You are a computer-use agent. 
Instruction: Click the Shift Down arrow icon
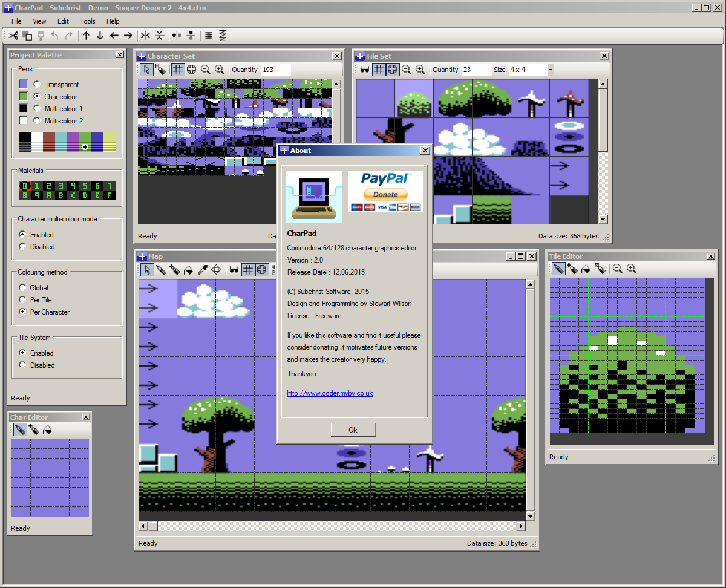(100, 36)
